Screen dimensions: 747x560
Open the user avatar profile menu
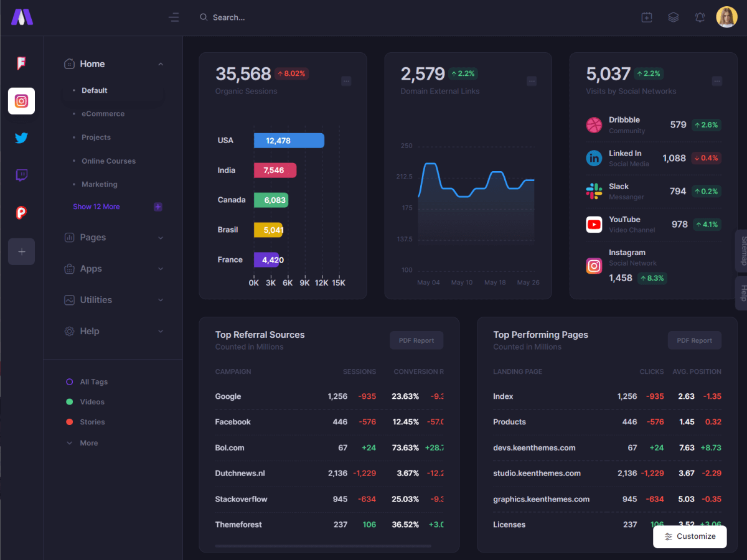(x=726, y=17)
